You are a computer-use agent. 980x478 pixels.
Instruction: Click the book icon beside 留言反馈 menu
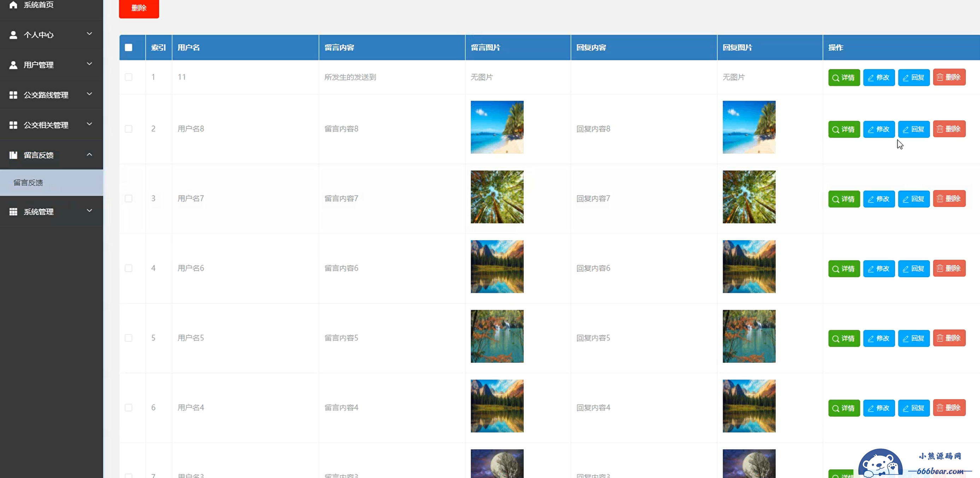tap(13, 155)
